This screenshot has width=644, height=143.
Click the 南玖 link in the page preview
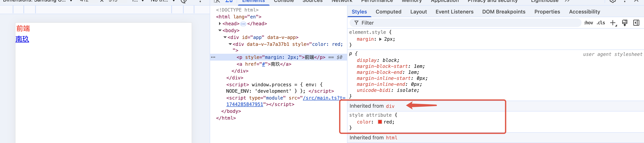point(22,39)
